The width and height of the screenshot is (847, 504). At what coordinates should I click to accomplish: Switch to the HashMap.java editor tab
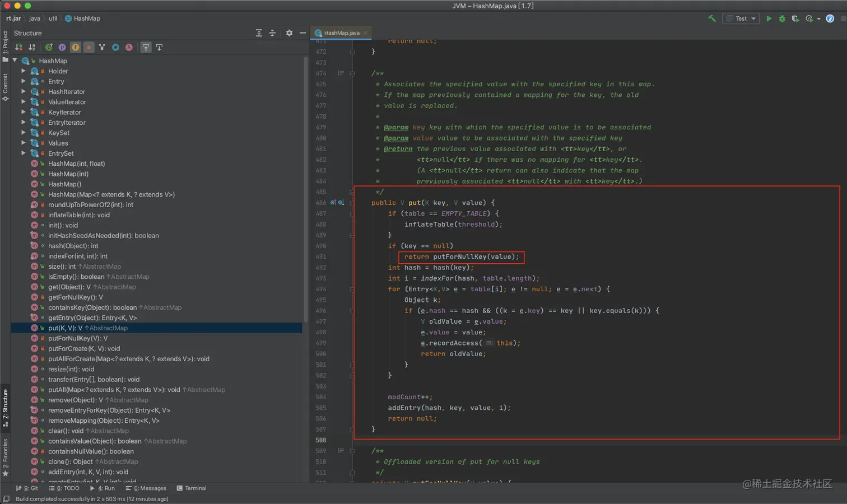[341, 33]
